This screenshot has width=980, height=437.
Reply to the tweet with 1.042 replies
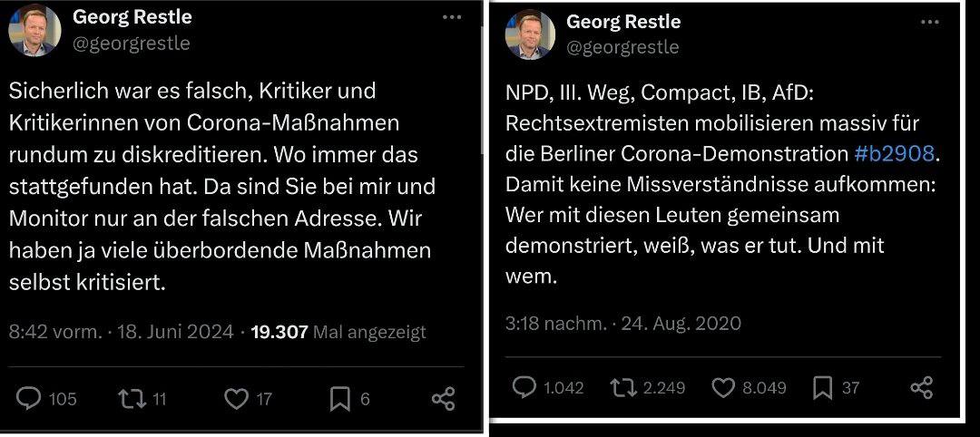(525, 388)
